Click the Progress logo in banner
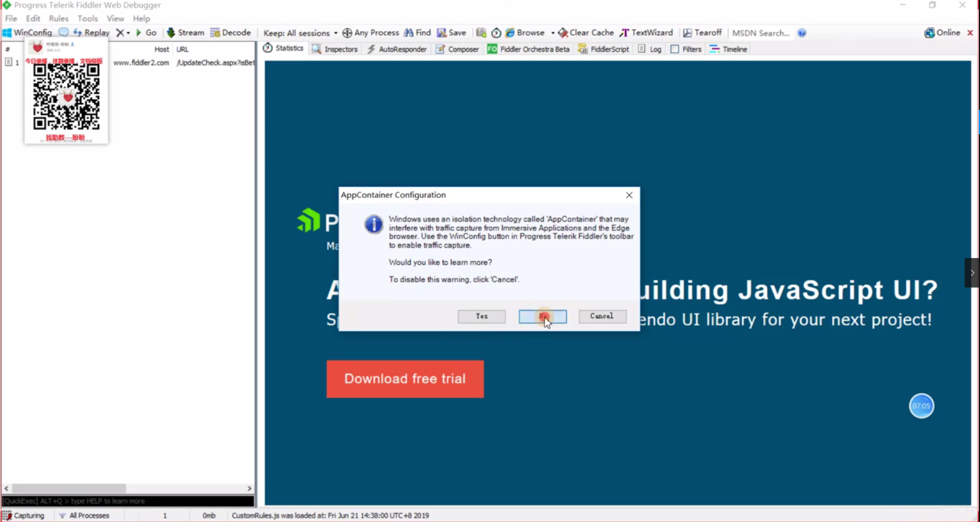The width and height of the screenshot is (980, 522). point(308,220)
